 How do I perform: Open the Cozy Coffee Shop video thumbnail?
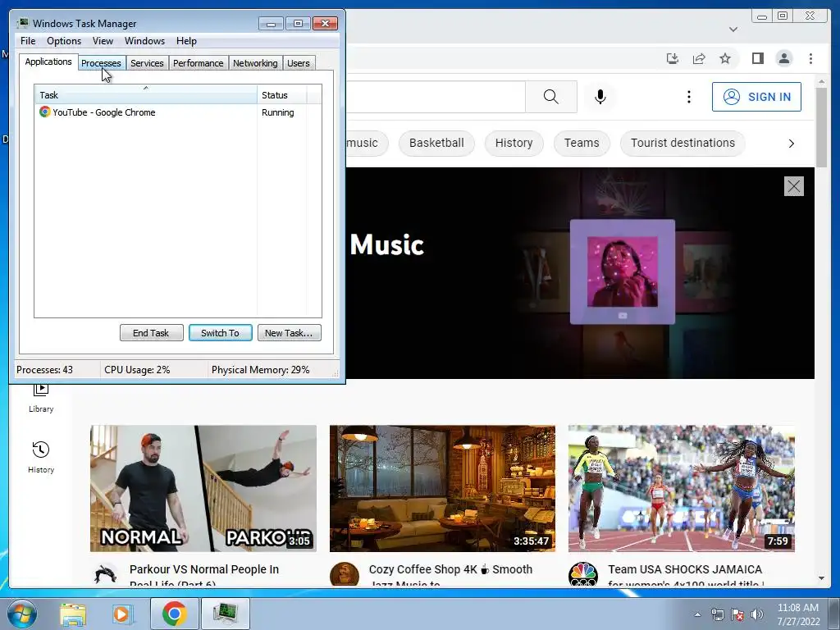point(442,489)
